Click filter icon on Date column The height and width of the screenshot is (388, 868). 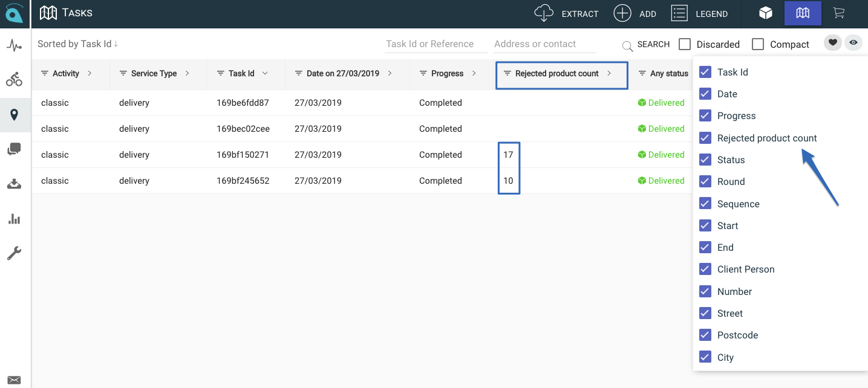299,73
